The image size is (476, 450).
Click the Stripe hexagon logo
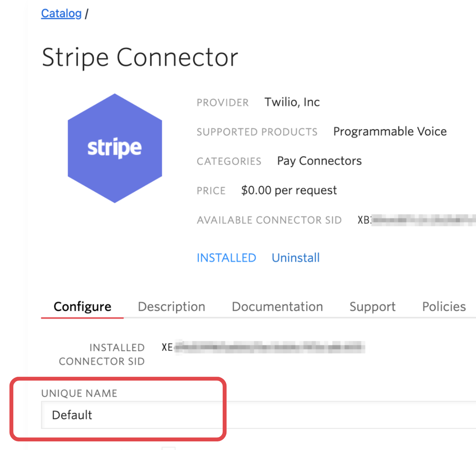pyautogui.click(x=115, y=148)
